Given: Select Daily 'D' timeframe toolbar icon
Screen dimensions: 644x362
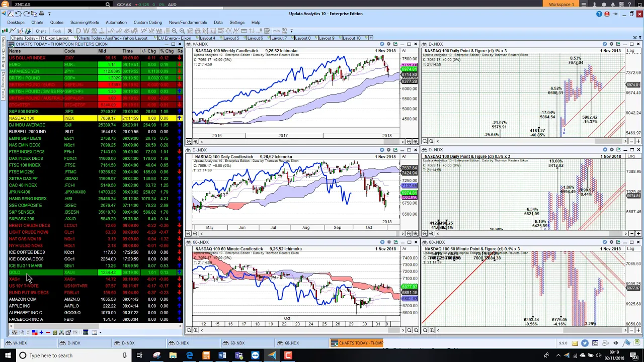Looking at the screenshot, I should coord(78,31).
